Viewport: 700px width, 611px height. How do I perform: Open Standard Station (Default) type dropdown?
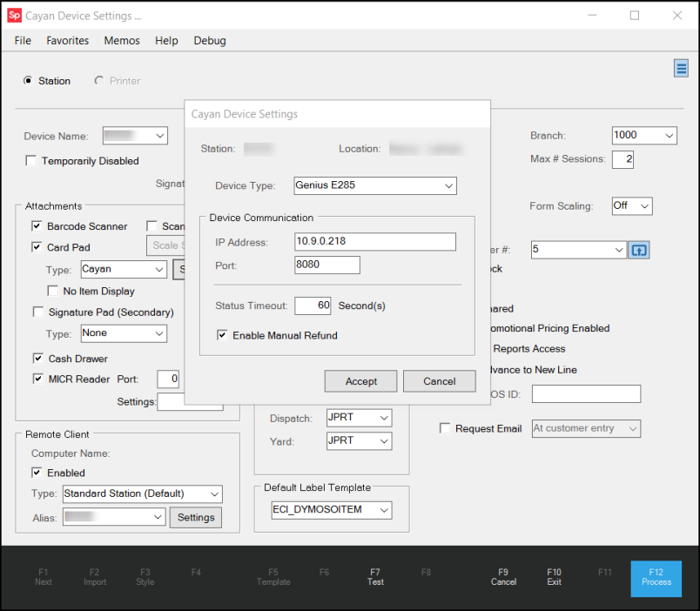click(x=143, y=494)
